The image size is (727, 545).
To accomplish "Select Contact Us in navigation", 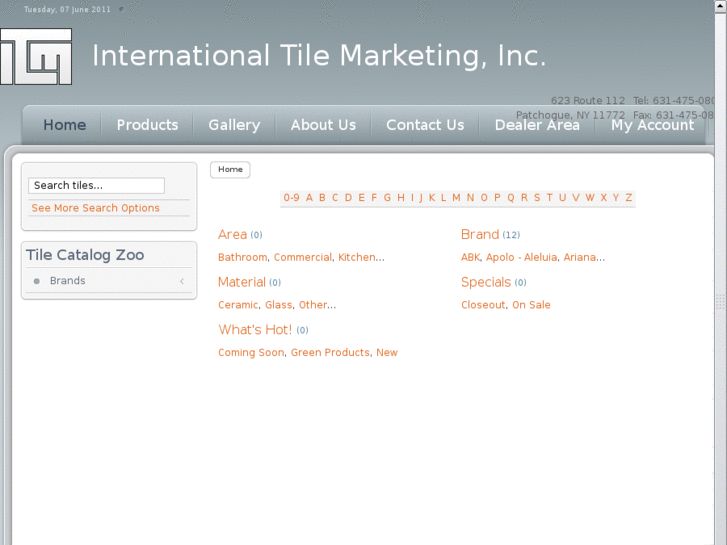I will [425, 125].
